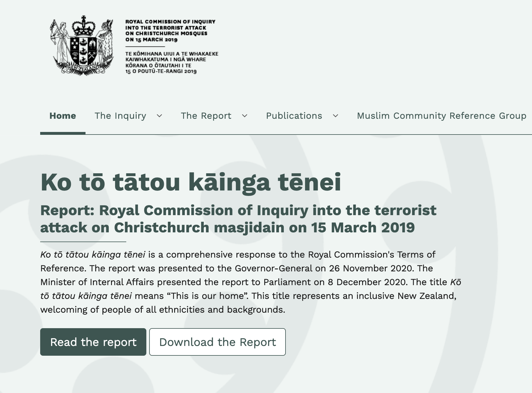Image resolution: width=532 pixels, height=393 pixels.
Task: Click the Read the report button
Action: [93, 342]
